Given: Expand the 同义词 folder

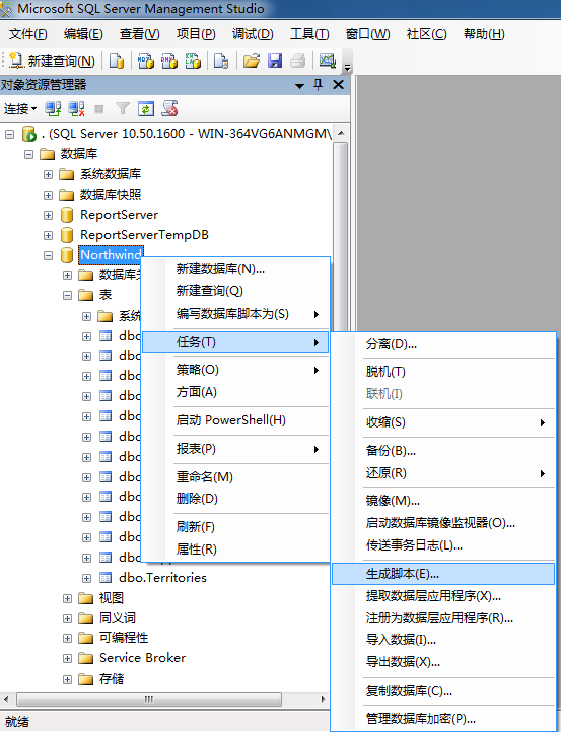Looking at the screenshot, I should 67,619.
